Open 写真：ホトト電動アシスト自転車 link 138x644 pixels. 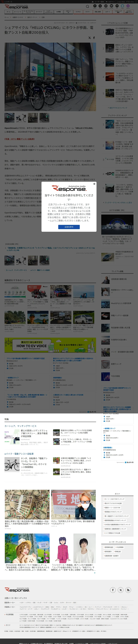point(20,139)
